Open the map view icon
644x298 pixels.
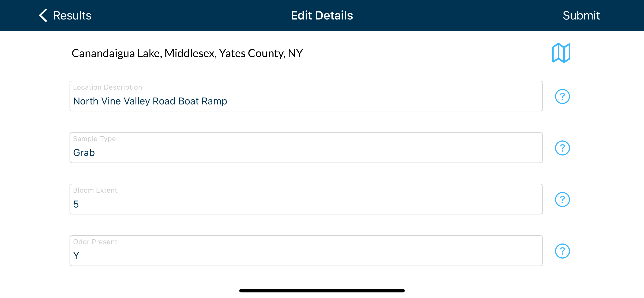tap(561, 53)
